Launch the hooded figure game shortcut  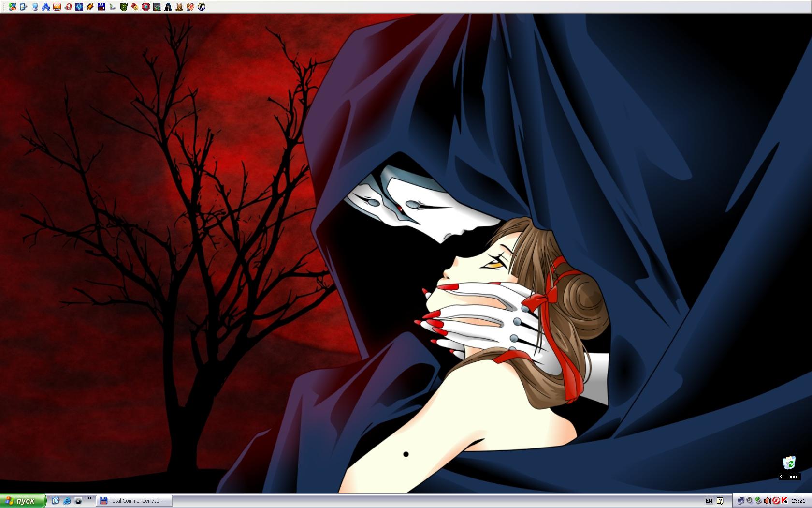[x=168, y=7]
